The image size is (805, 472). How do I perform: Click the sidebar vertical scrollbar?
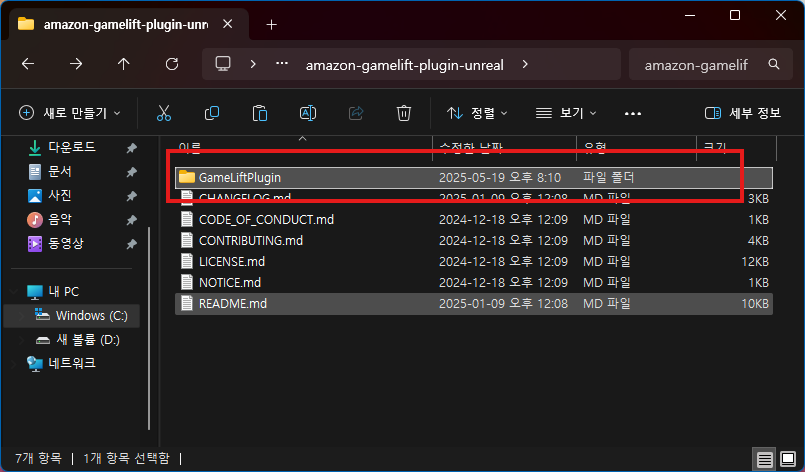[x=149, y=329]
